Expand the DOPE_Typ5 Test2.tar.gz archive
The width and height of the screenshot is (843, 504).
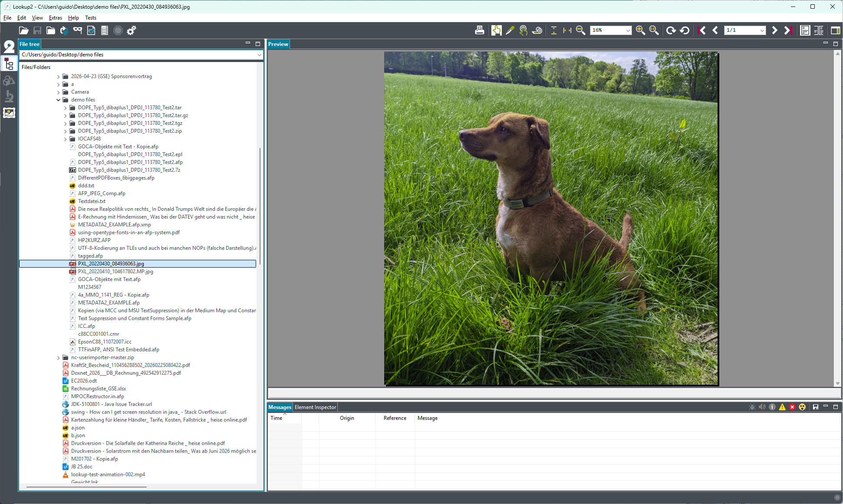pyautogui.click(x=66, y=116)
